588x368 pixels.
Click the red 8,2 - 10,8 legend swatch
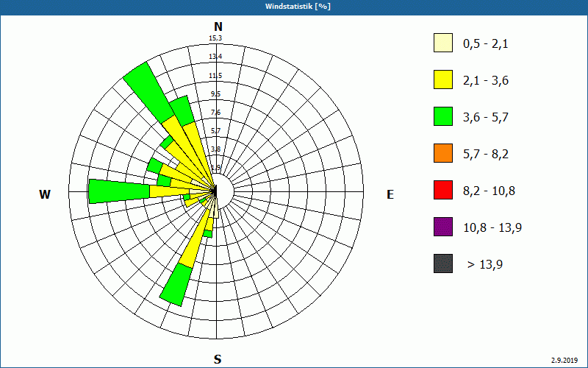pyautogui.click(x=443, y=190)
